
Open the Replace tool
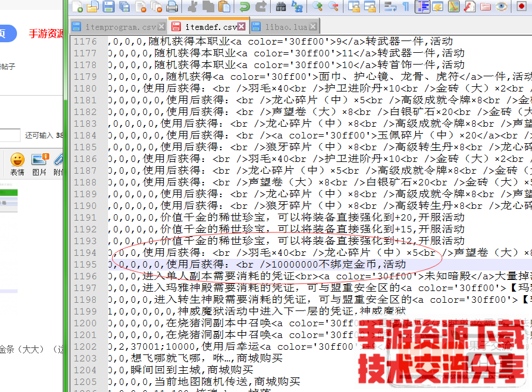click(295, 8)
